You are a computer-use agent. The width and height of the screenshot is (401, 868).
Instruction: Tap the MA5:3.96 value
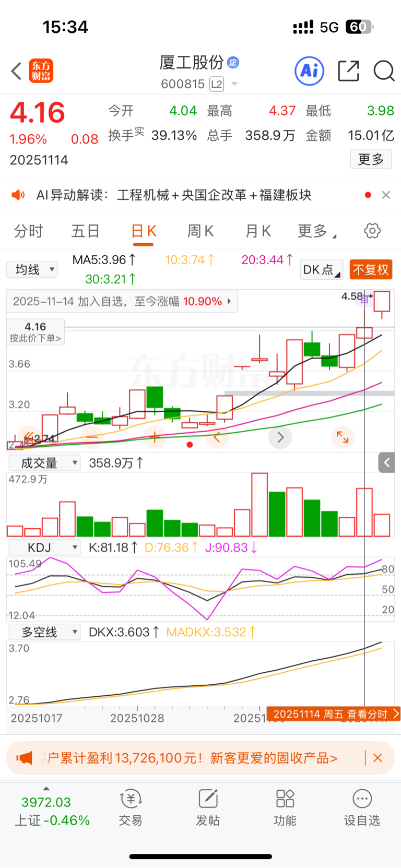pyautogui.click(x=104, y=259)
